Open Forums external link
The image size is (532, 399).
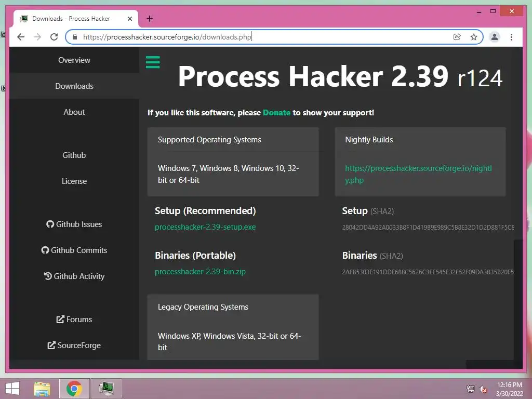tap(74, 320)
